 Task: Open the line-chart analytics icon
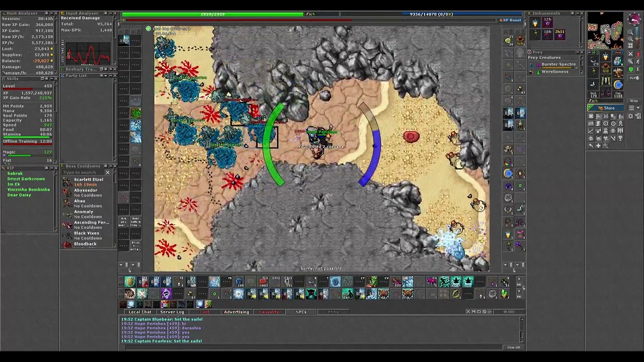point(592,131)
